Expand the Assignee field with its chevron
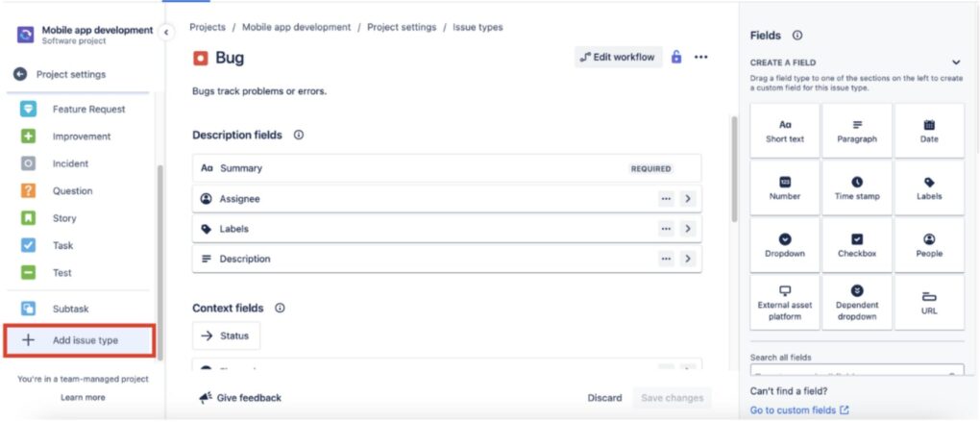Viewport: 980px width, 422px height. pyautogui.click(x=688, y=199)
